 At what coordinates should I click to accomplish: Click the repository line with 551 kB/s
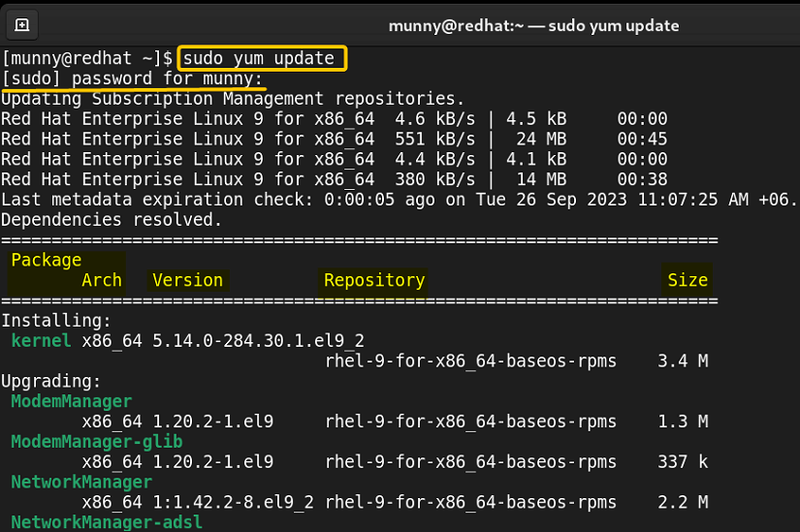pos(335,139)
